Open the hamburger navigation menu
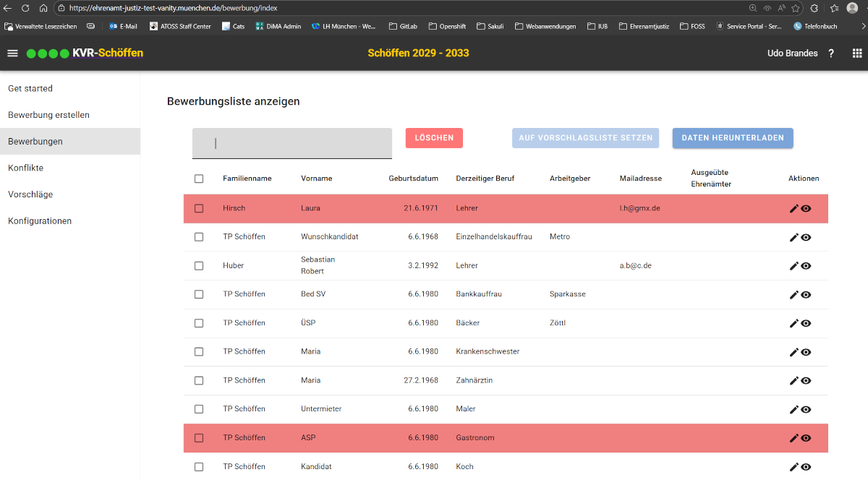 [12, 53]
